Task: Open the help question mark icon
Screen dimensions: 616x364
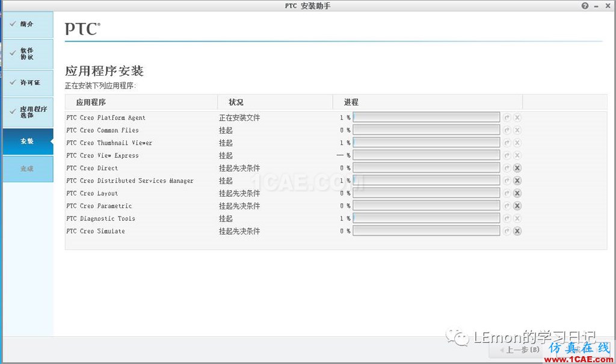Action: tap(585, 6)
